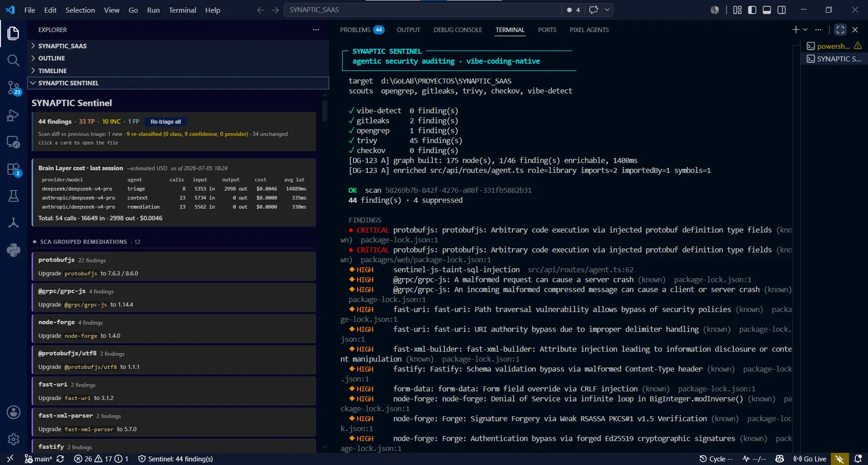The width and height of the screenshot is (868, 465).
Task: Open the fast-xml-parser 2 findings card
Action: pos(174,422)
